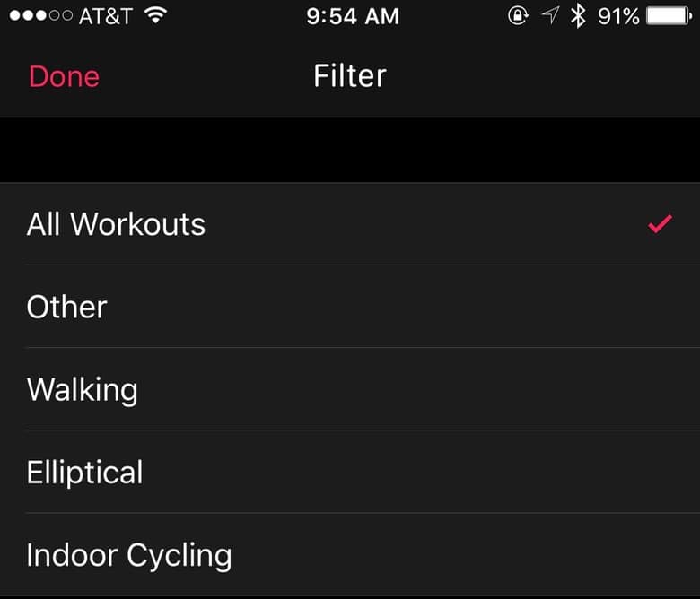Tap the orientation lock icon
700x599 pixels.
(x=518, y=15)
